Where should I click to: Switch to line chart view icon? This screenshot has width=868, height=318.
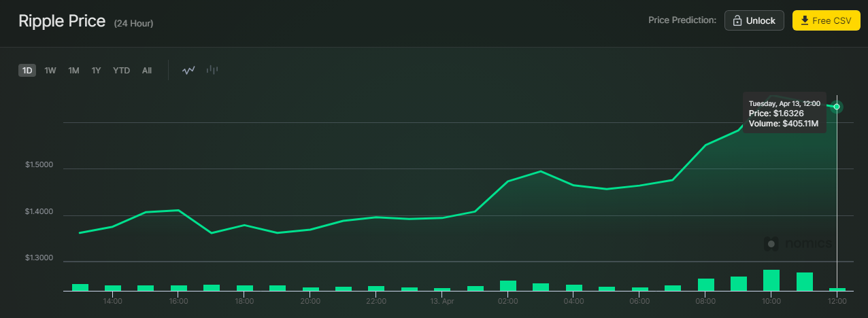coord(188,70)
